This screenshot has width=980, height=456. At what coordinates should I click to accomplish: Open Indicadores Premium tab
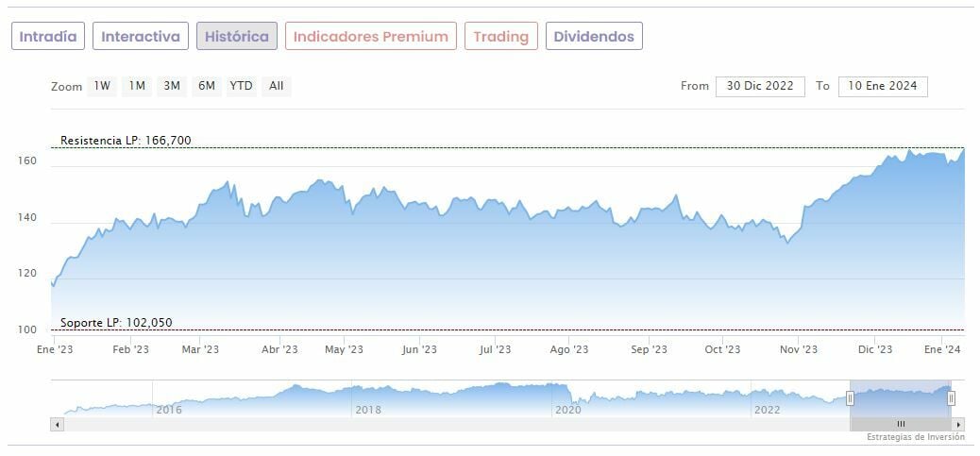[x=371, y=37]
